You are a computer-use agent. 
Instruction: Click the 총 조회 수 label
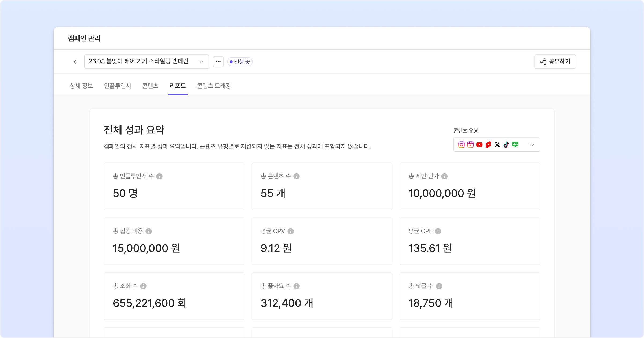125,286
